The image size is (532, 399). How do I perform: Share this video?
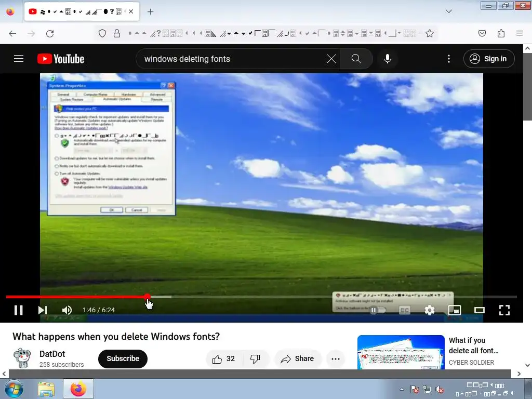point(298,358)
